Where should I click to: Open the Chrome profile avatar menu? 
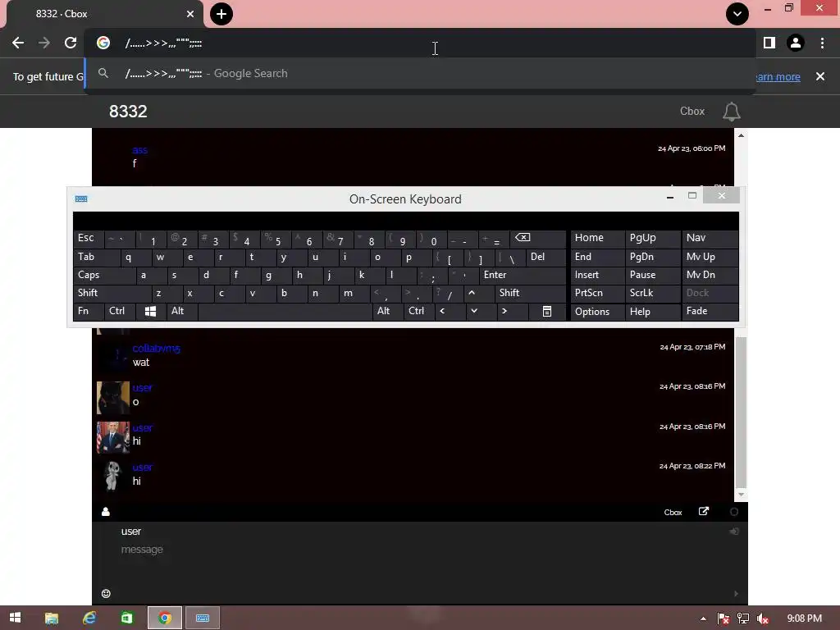pyautogui.click(x=796, y=43)
